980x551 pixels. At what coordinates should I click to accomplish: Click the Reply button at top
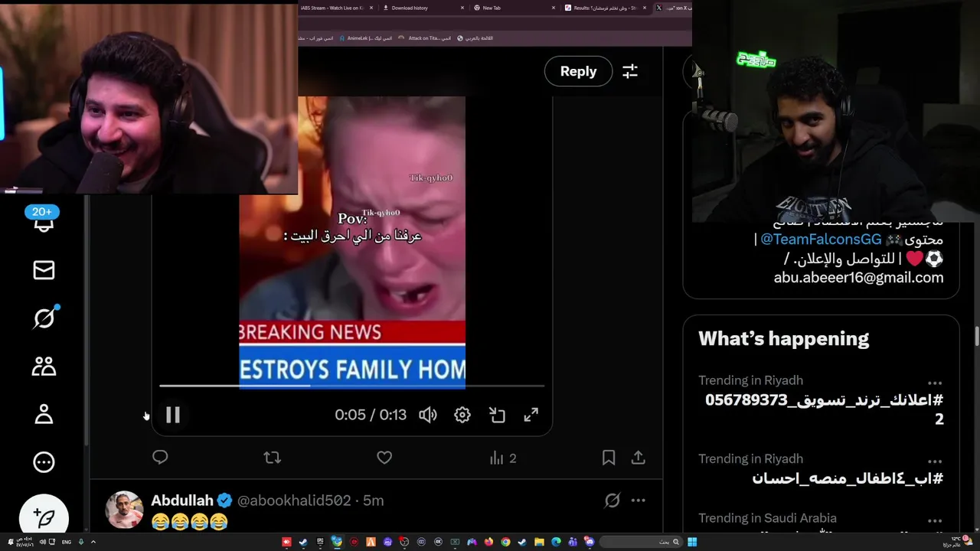click(x=578, y=71)
